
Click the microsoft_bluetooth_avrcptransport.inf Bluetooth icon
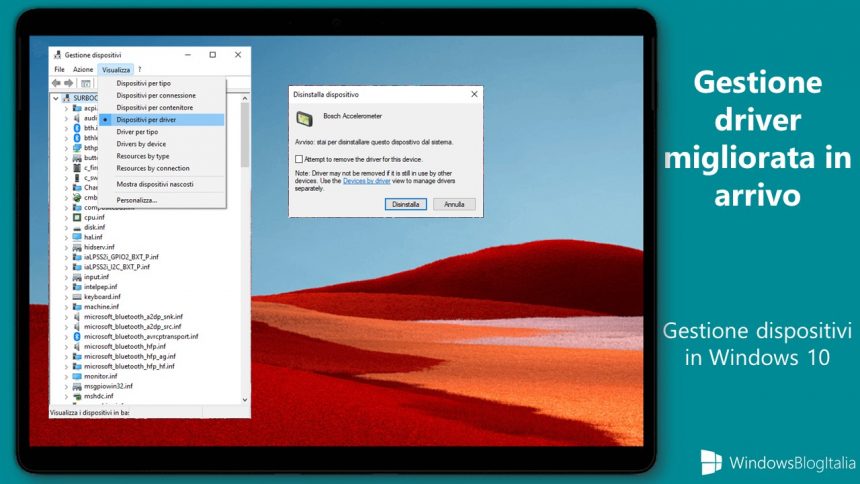pyautogui.click(x=77, y=336)
